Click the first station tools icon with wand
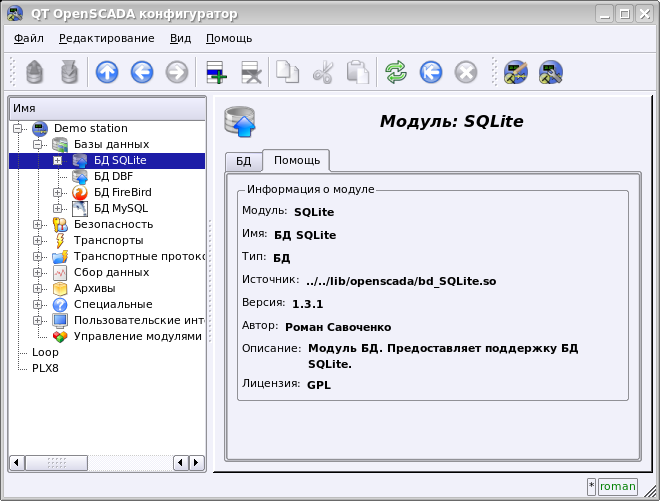The image size is (660, 501). click(x=516, y=72)
